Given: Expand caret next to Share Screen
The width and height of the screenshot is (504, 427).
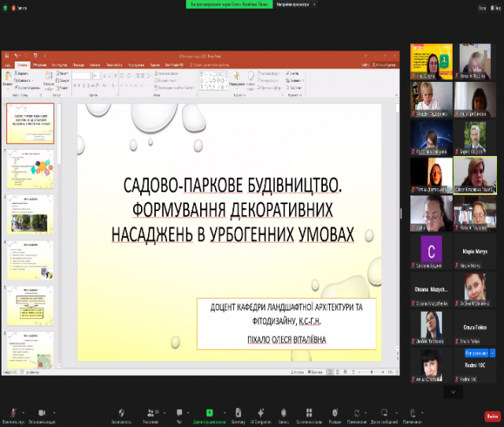Looking at the screenshot, I should [224, 412].
